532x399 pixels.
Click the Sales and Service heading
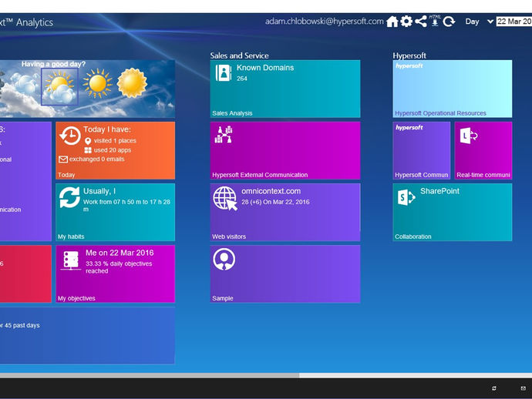pyautogui.click(x=239, y=55)
